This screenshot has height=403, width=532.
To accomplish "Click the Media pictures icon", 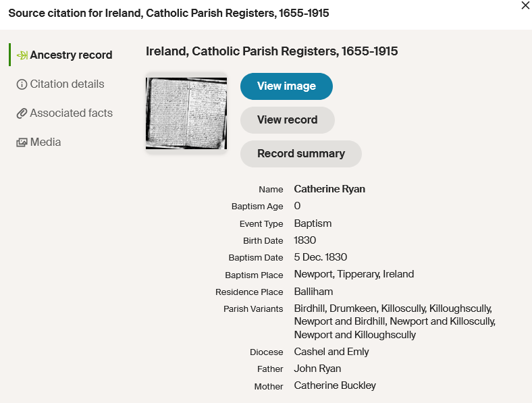I will (22, 142).
